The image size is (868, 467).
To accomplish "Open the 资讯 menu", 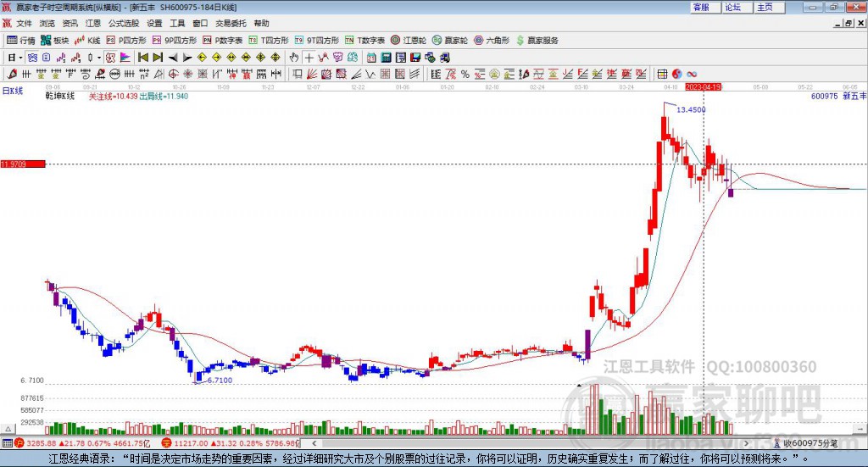I will click(x=70, y=23).
